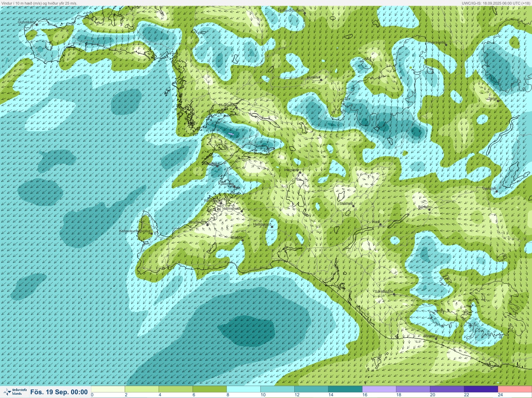Click the Hveravellir station label

[x=436, y=42]
